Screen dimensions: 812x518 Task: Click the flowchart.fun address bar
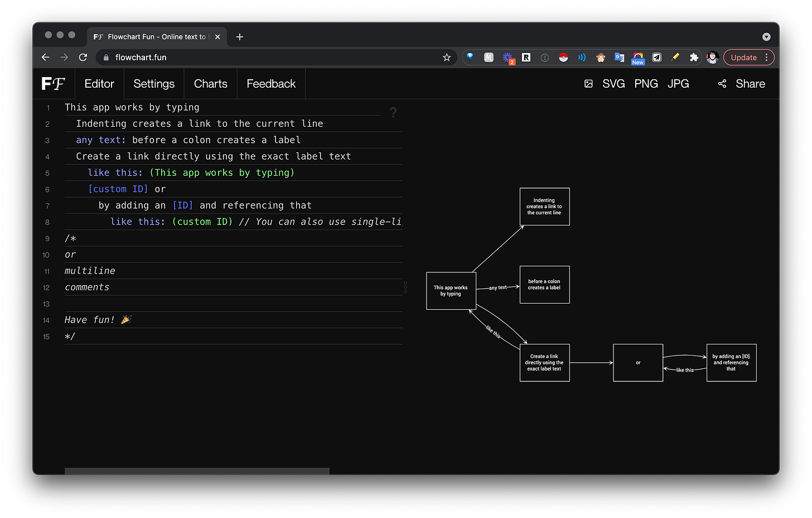pos(276,57)
